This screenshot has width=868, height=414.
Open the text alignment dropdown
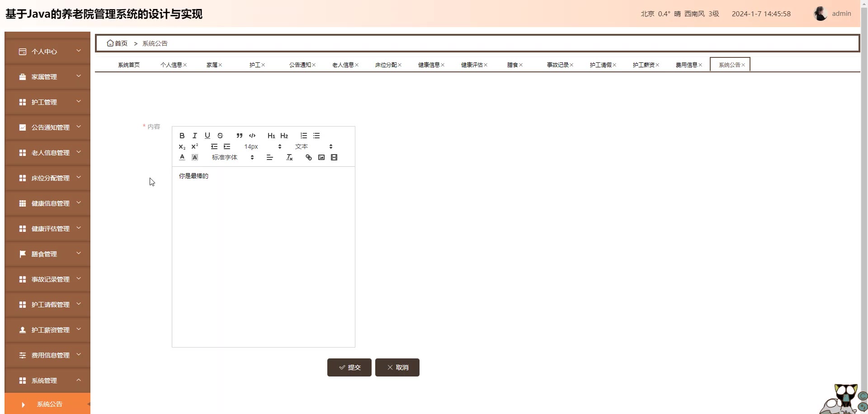point(269,157)
